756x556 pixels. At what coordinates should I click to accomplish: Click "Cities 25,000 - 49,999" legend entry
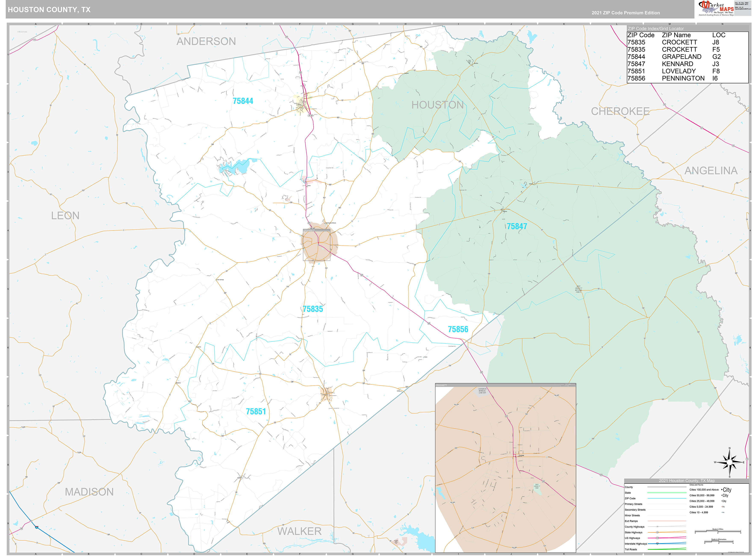(x=702, y=501)
